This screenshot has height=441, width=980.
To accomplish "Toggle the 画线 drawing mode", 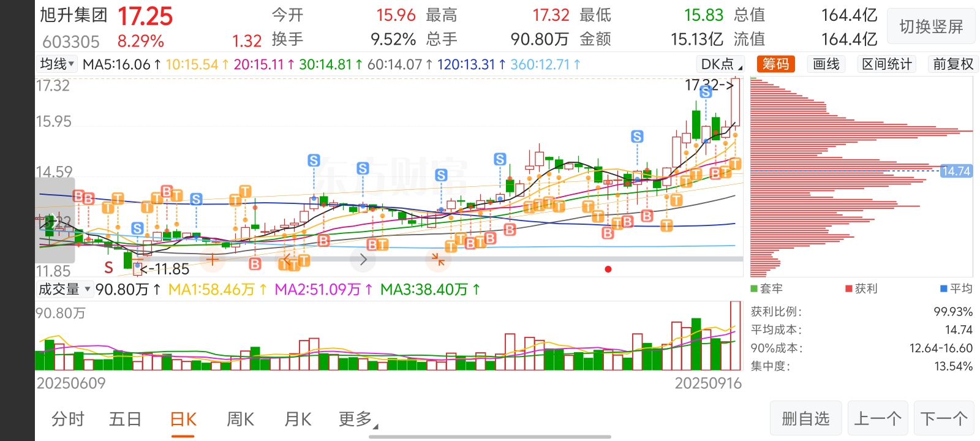I will 826,64.
